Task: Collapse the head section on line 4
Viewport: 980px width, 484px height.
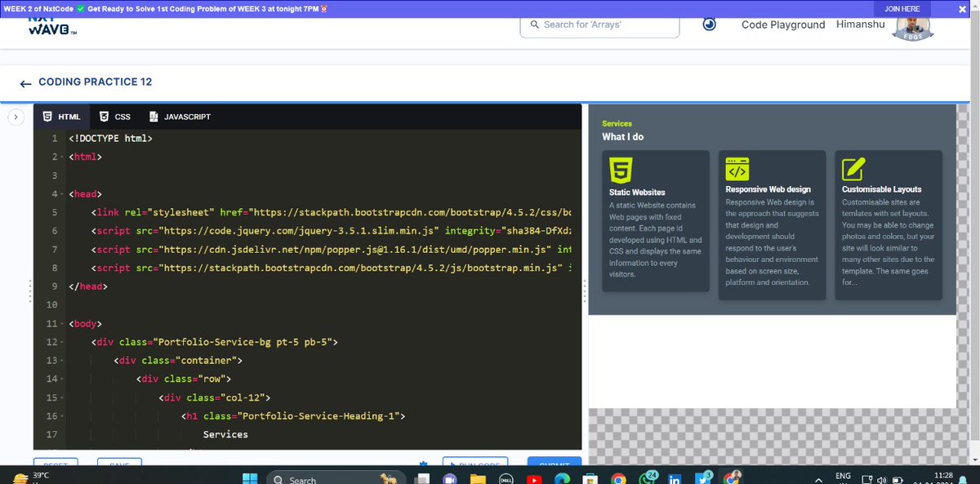Action: [x=63, y=193]
